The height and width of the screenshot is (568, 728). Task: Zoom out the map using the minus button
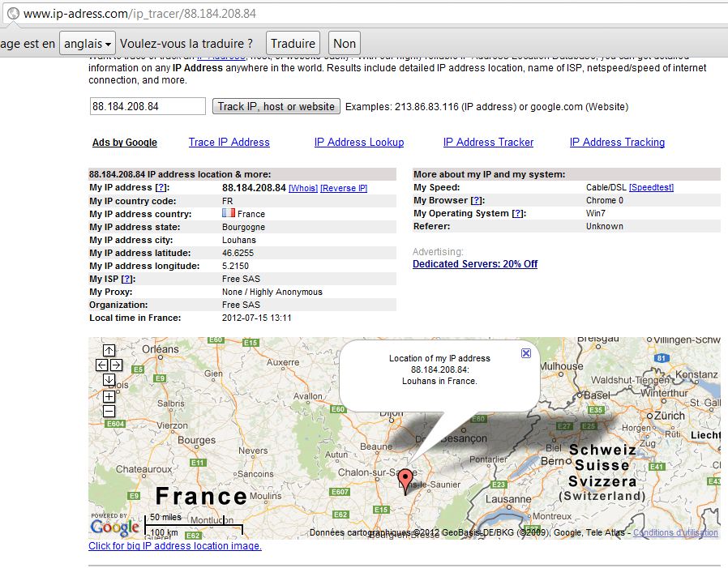pos(109,411)
